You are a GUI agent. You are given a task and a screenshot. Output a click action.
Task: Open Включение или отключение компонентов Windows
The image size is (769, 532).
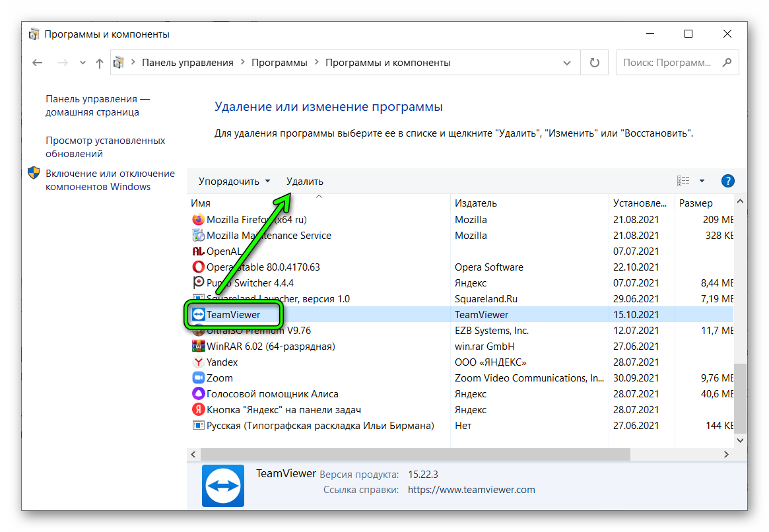pos(110,180)
